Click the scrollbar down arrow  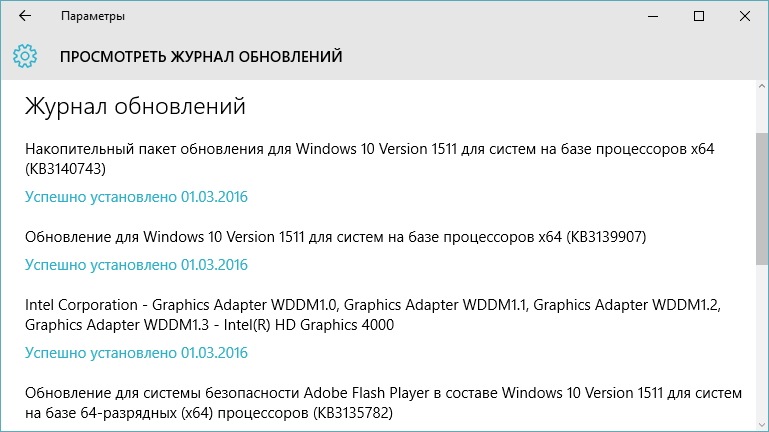coord(762,425)
